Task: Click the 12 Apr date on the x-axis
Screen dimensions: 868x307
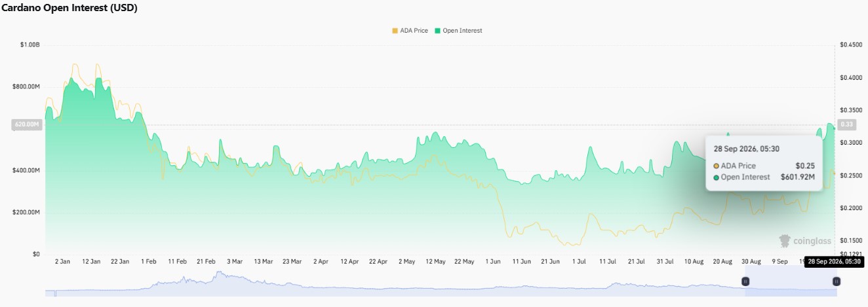Action: (x=349, y=261)
